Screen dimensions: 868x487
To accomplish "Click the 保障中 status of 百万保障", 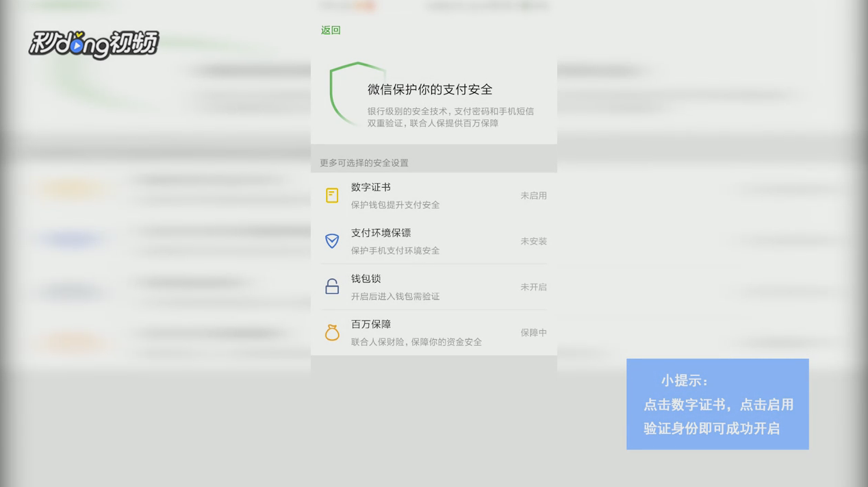I will [x=533, y=333].
